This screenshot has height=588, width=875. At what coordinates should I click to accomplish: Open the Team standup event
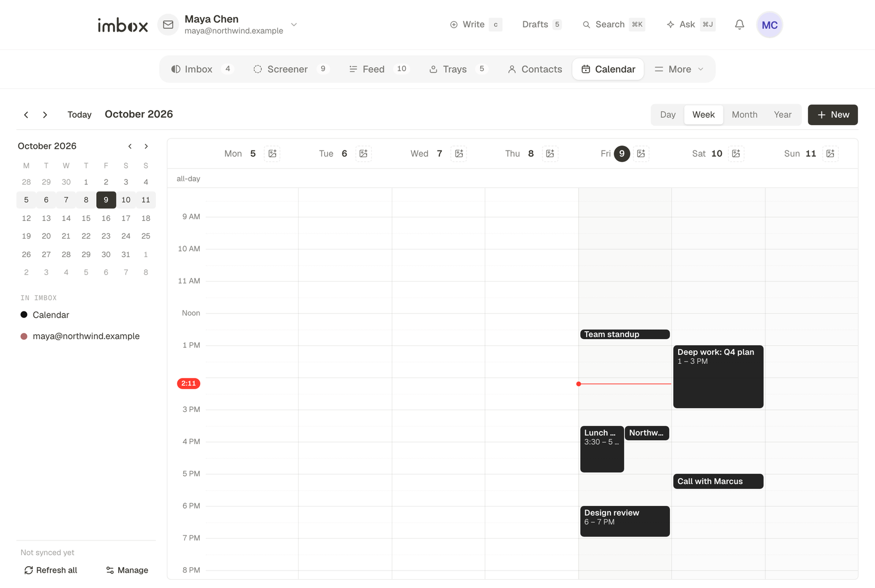coord(625,334)
